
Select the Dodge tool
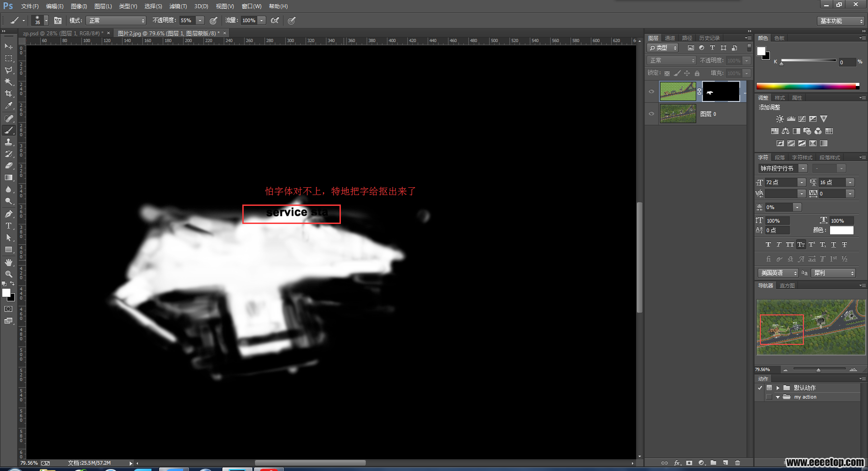coord(9,201)
